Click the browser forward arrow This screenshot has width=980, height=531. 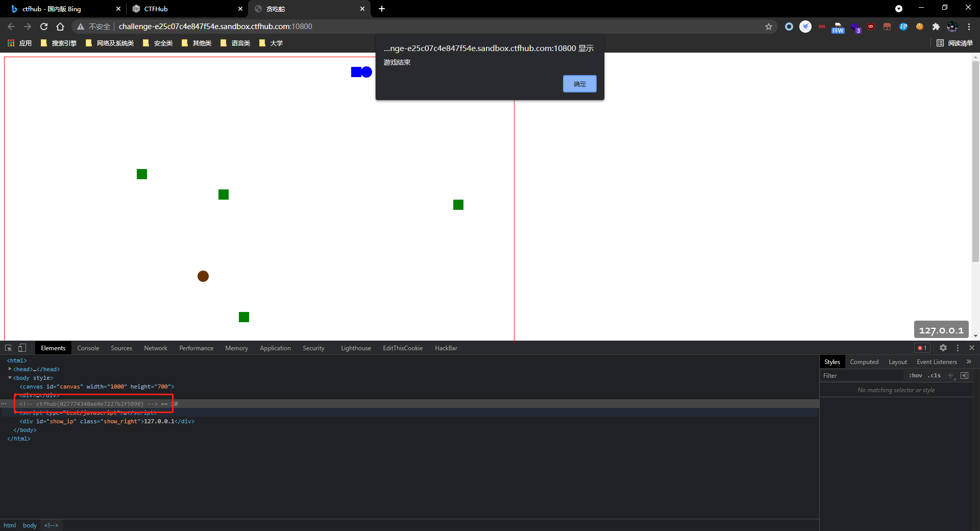(28, 27)
